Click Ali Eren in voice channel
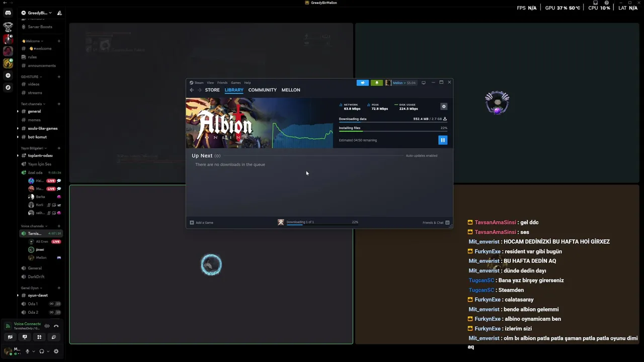Image resolution: width=644 pixels, height=362 pixels. (44, 241)
